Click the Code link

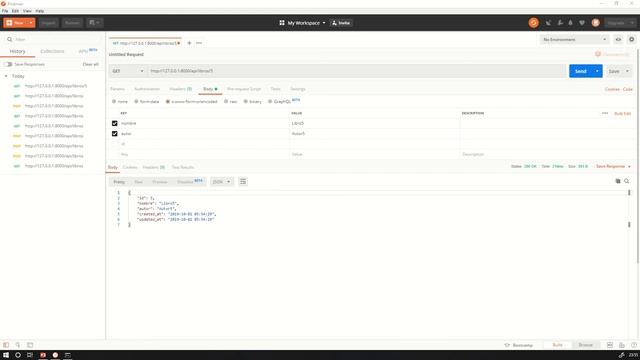point(627,89)
